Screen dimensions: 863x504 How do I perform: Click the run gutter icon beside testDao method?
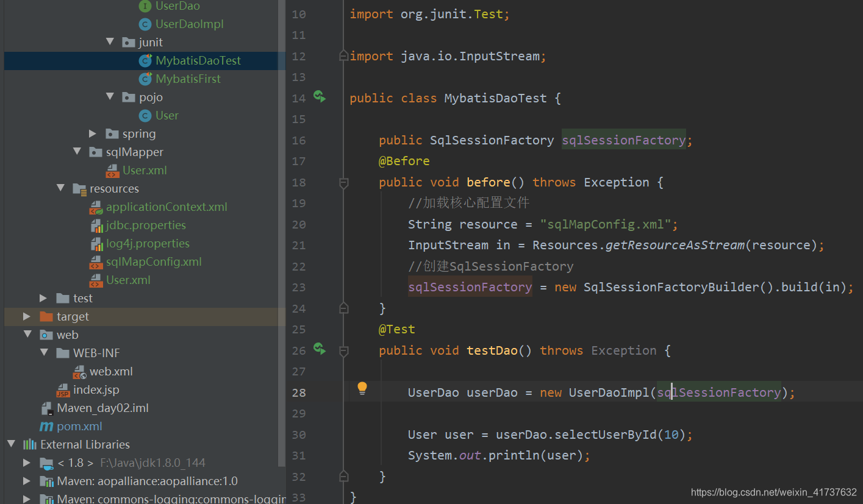pos(320,348)
